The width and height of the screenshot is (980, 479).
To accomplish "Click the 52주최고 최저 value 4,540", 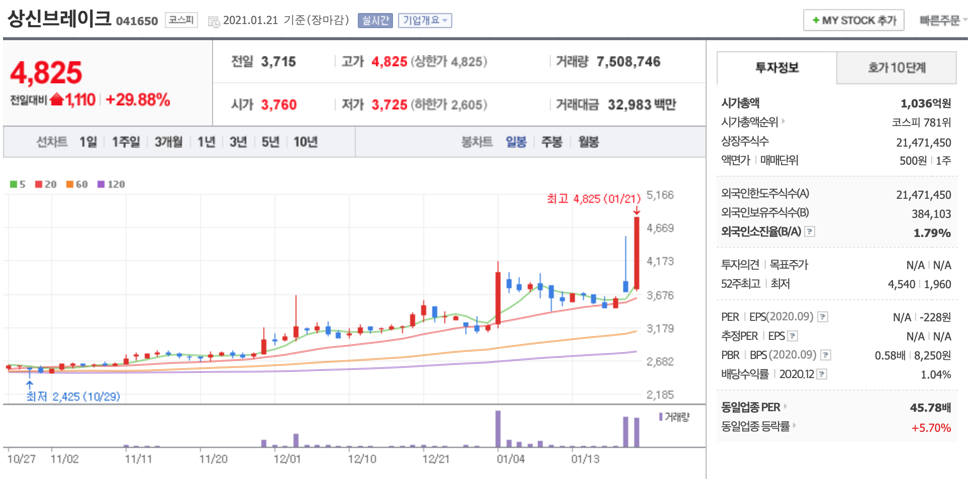I will [x=902, y=284].
